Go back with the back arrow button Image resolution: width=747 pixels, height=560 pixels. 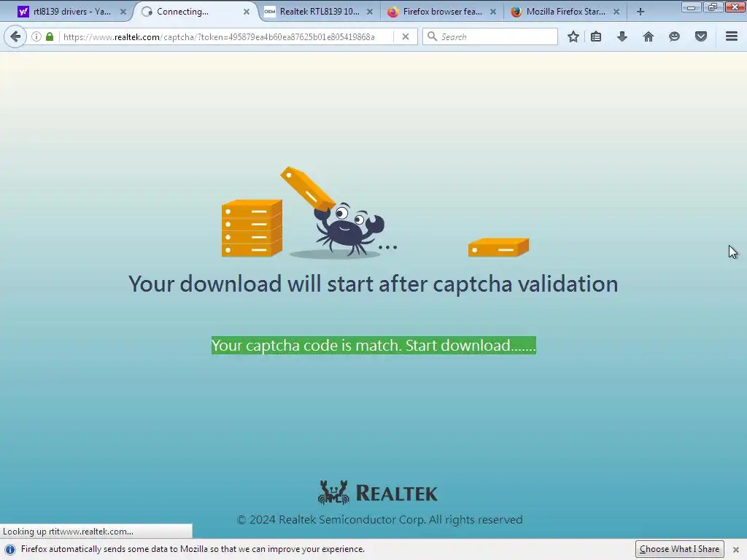[x=15, y=36]
